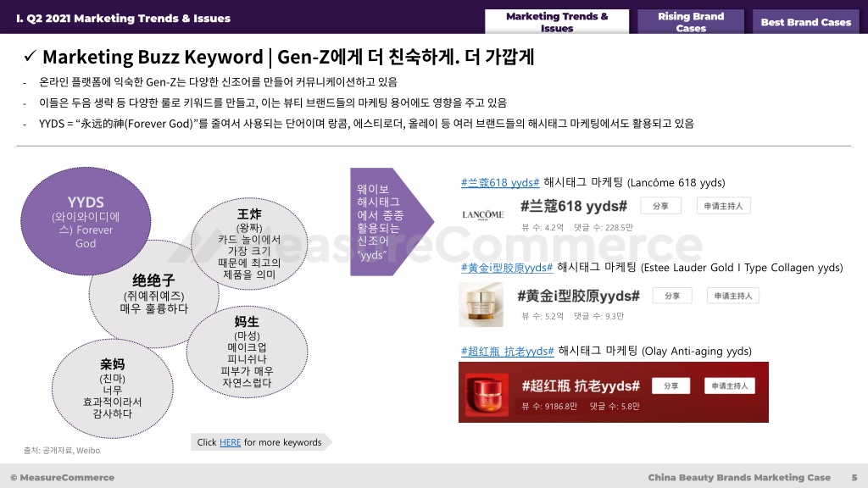Open the #黄金i型胶原yyds# hashtag link
The height and width of the screenshot is (488, 868).
coord(507,268)
